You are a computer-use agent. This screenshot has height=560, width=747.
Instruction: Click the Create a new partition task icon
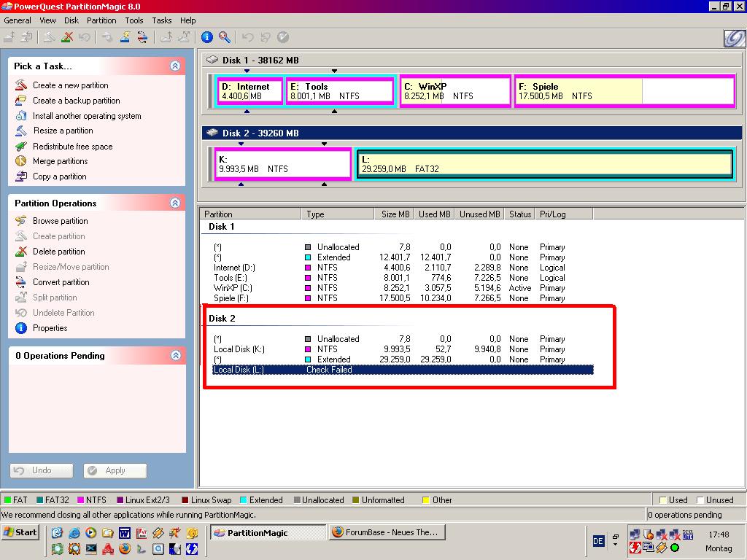point(21,85)
